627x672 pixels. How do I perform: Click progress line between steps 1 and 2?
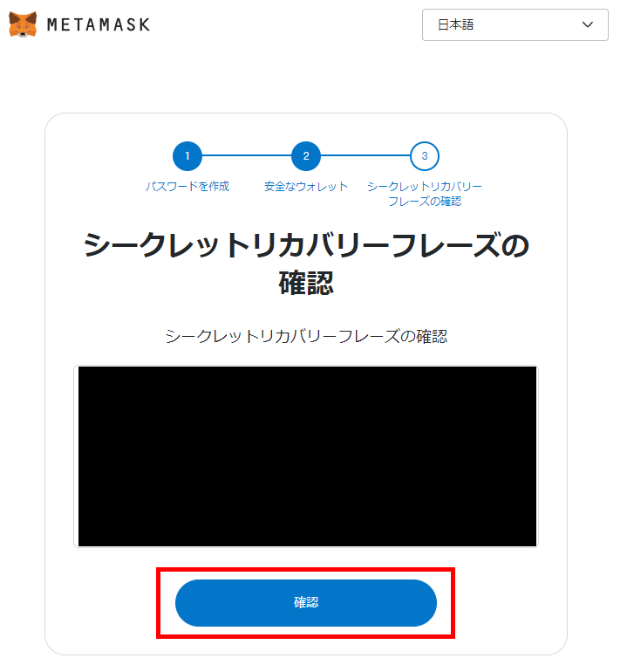click(247, 155)
